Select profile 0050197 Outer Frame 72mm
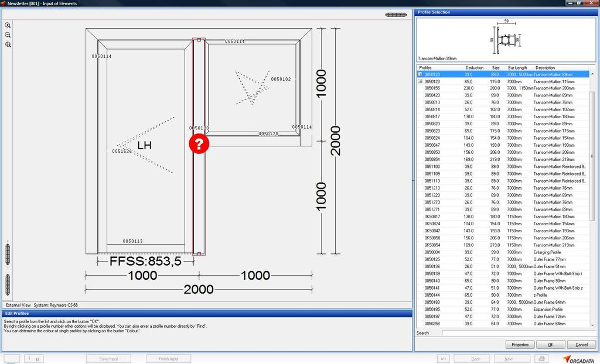 (x=503, y=317)
